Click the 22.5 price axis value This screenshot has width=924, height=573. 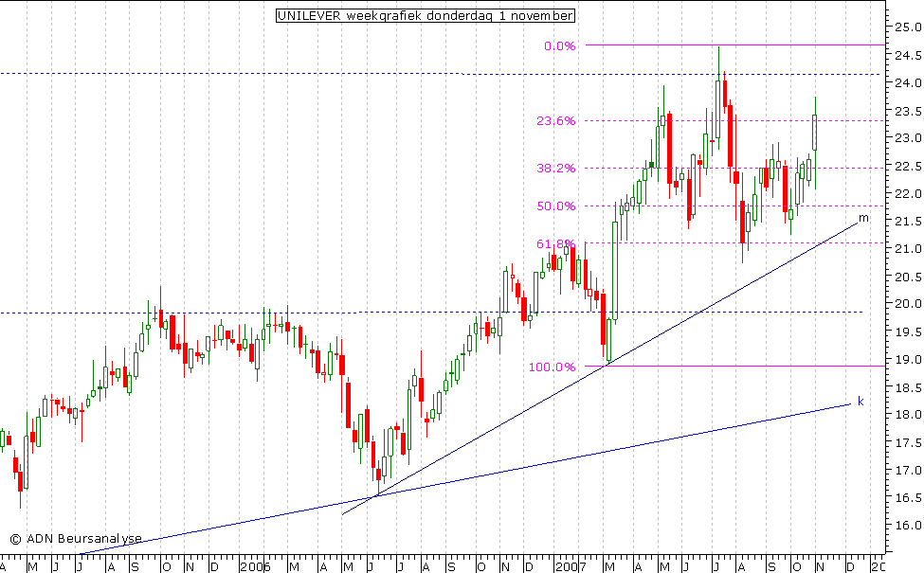[x=908, y=166]
